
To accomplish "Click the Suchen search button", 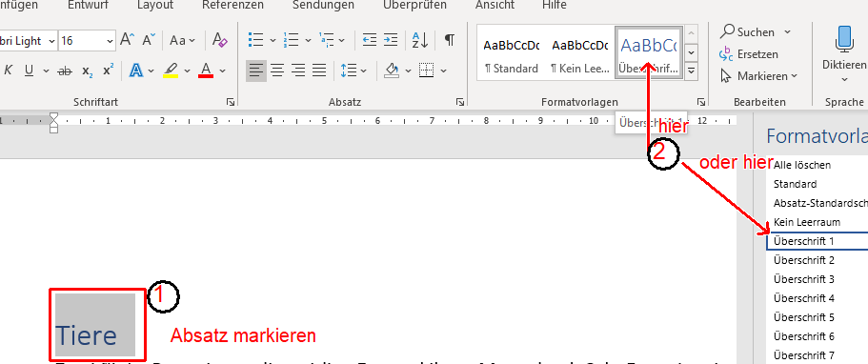I will (x=747, y=32).
